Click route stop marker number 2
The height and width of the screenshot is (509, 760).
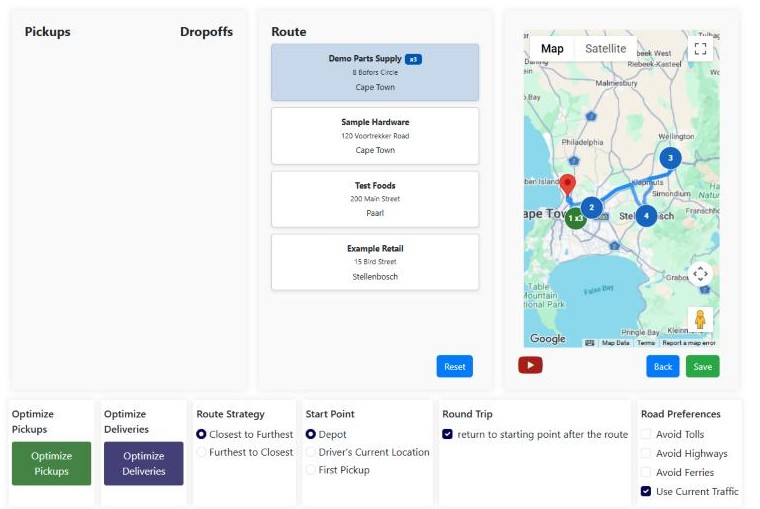591,207
